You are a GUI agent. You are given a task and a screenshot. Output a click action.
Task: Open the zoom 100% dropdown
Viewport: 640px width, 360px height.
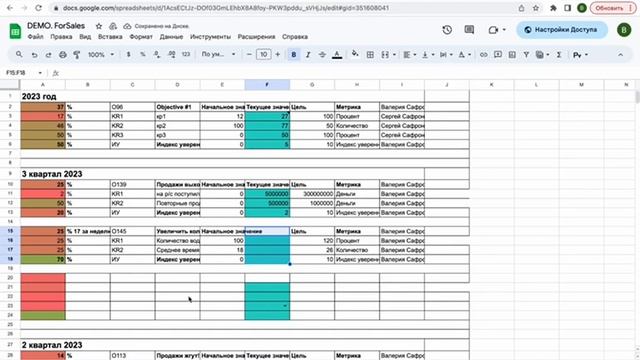tap(101, 55)
